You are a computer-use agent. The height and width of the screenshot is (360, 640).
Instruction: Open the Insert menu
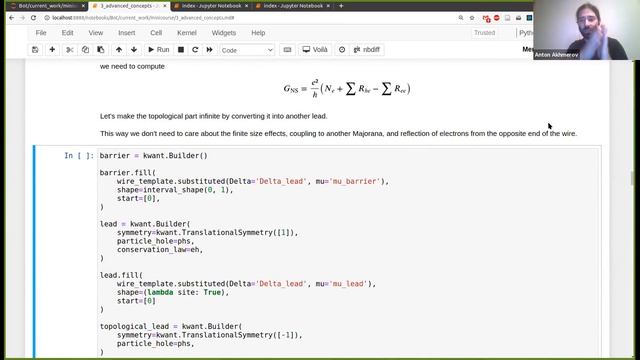[127, 33]
